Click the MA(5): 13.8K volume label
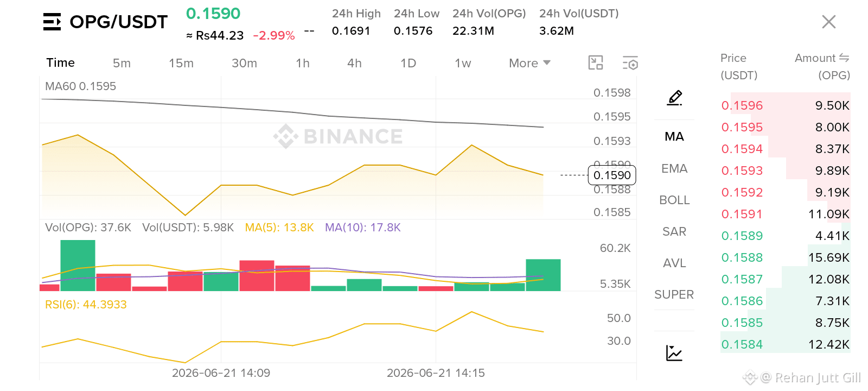868x391 pixels. tap(279, 228)
